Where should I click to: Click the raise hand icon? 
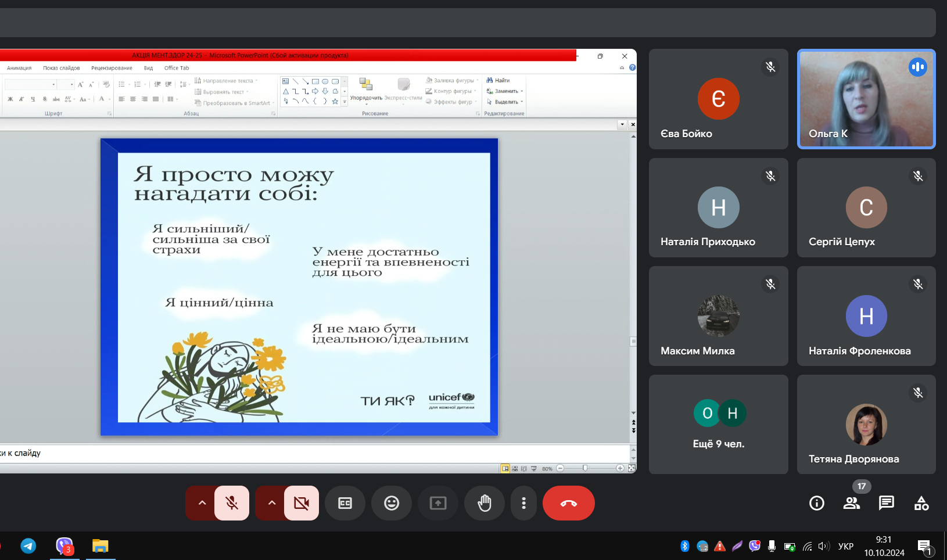coord(484,503)
